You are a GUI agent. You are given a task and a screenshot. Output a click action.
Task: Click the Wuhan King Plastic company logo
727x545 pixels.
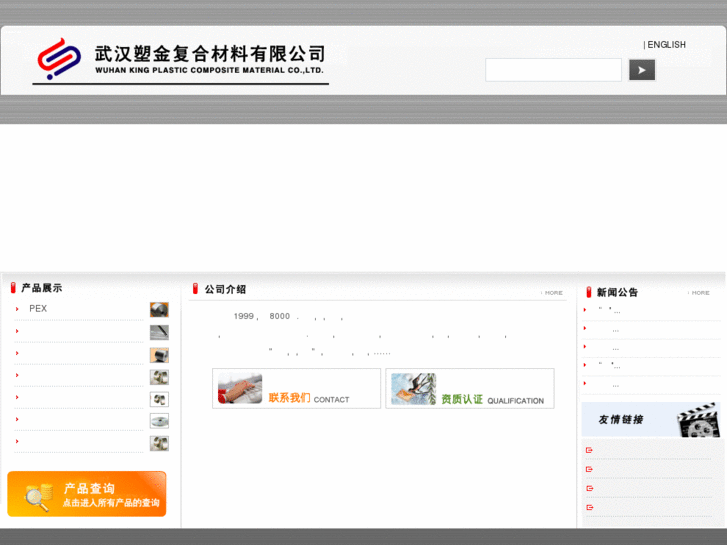pos(181,61)
